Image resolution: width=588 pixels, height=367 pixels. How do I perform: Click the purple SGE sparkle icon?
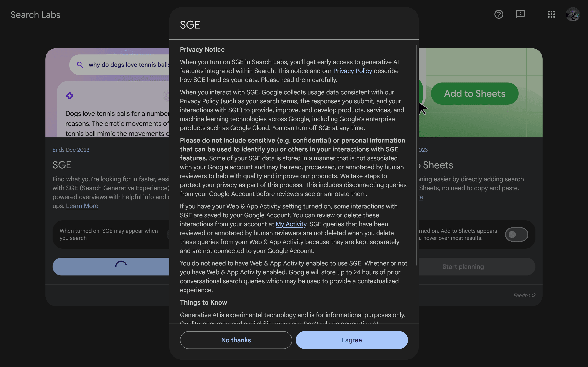pos(70,96)
